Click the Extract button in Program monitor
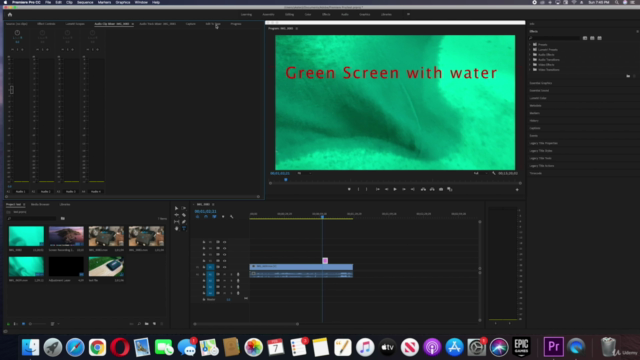The width and height of the screenshot is (640, 360). tap(432, 189)
